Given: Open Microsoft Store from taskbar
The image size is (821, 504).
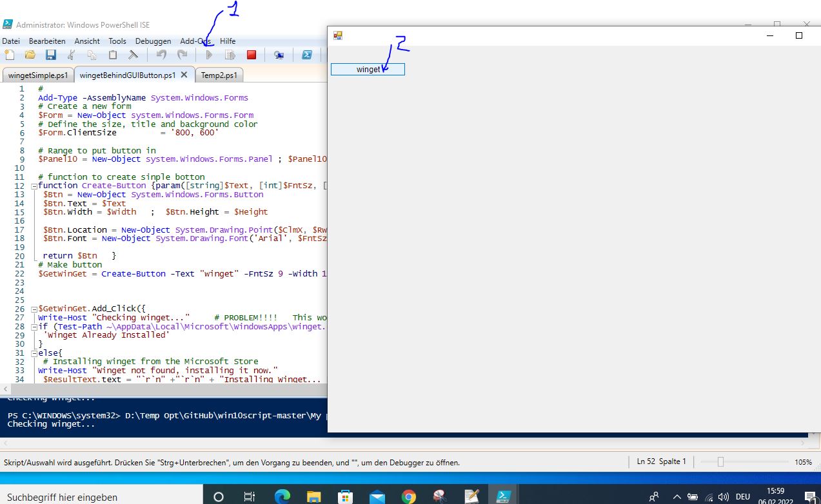Looking at the screenshot, I should (345, 496).
